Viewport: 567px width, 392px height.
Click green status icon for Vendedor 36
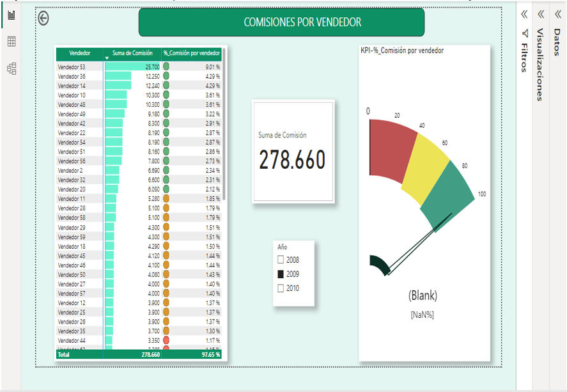click(166, 76)
